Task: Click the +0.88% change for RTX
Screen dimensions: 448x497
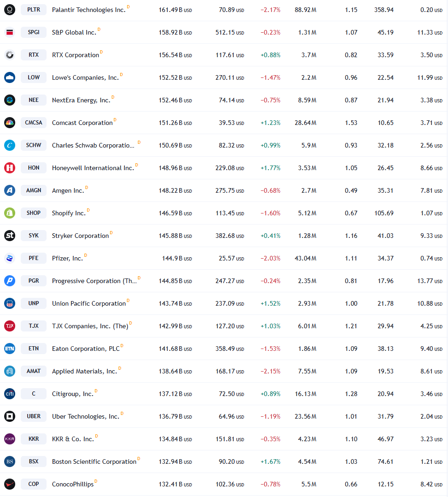Action: coord(270,55)
